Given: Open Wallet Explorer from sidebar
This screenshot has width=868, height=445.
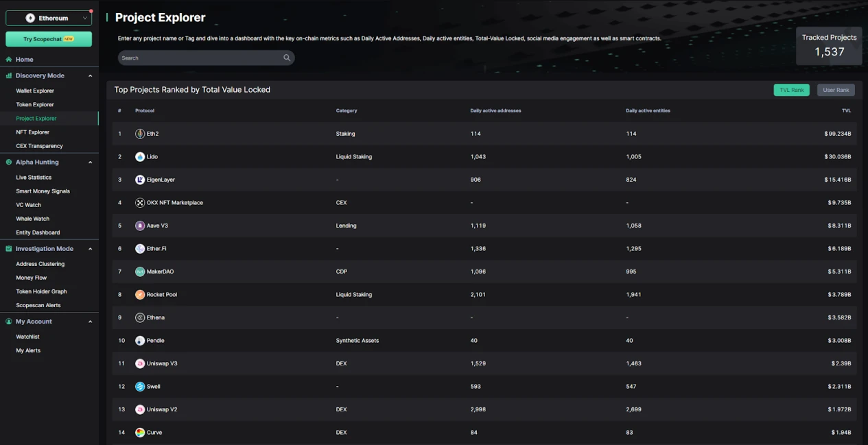Looking at the screenshot, I should click(35, 91).
